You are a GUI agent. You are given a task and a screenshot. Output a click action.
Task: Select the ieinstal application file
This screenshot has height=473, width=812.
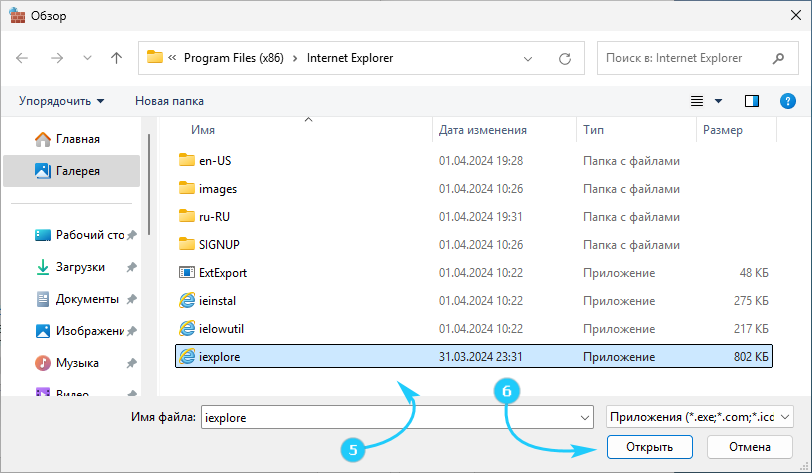474,300
